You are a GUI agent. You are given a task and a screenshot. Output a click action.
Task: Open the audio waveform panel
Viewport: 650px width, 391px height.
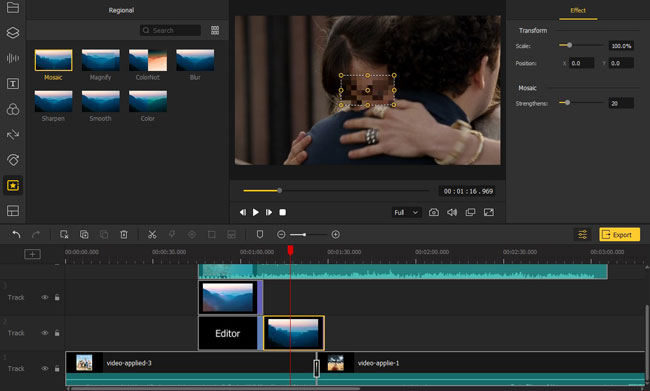click(13, 58)
